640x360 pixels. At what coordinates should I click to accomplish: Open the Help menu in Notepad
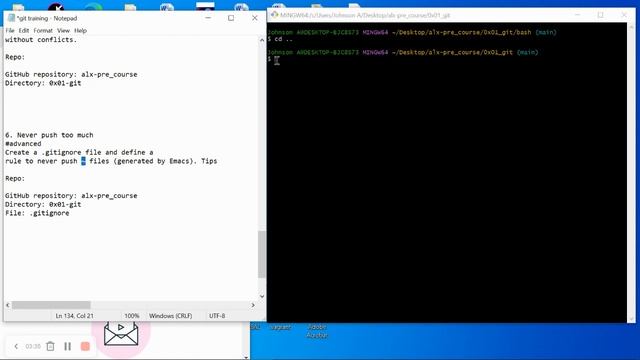(80, 31)
